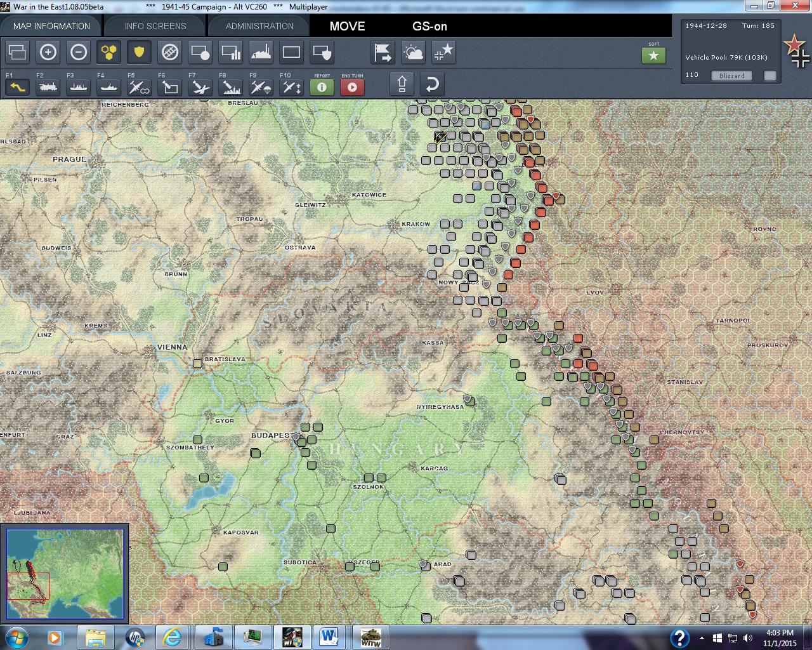The height and width of the screenshot is (650, 812).
Task: Toggle the unit box with shield icon
Action: pos(322,52)
